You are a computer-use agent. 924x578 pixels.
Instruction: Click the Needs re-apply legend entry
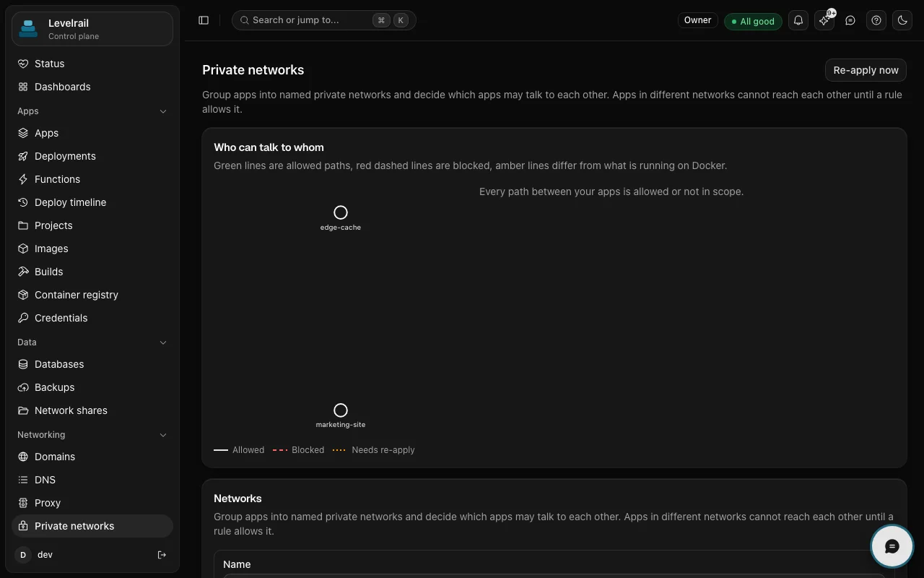(374, 450)
